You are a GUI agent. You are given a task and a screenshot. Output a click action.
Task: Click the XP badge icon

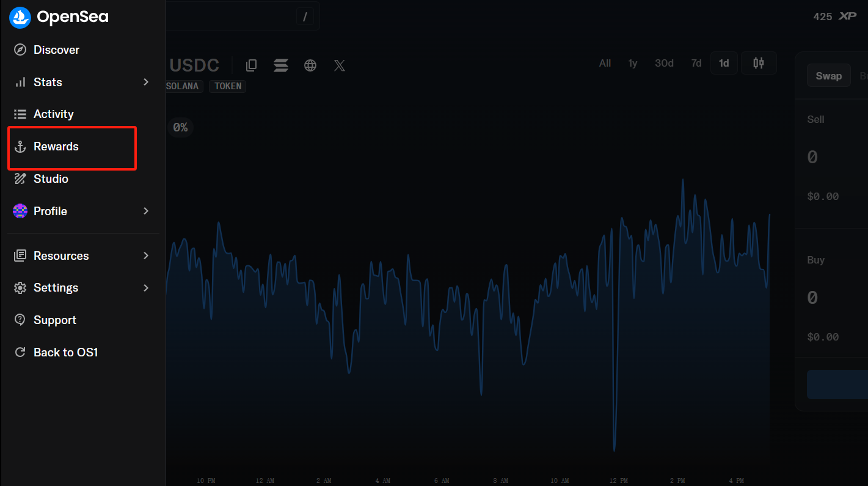coord(847,17)
